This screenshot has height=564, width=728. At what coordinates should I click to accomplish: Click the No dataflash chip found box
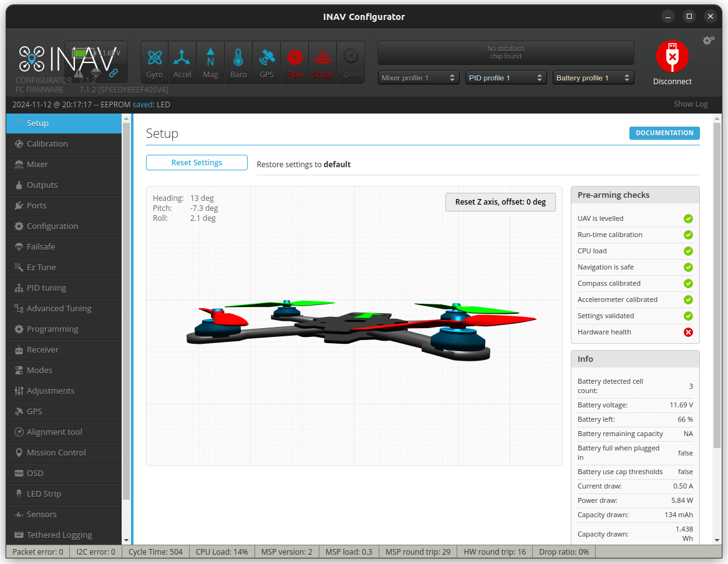(505, 53)
